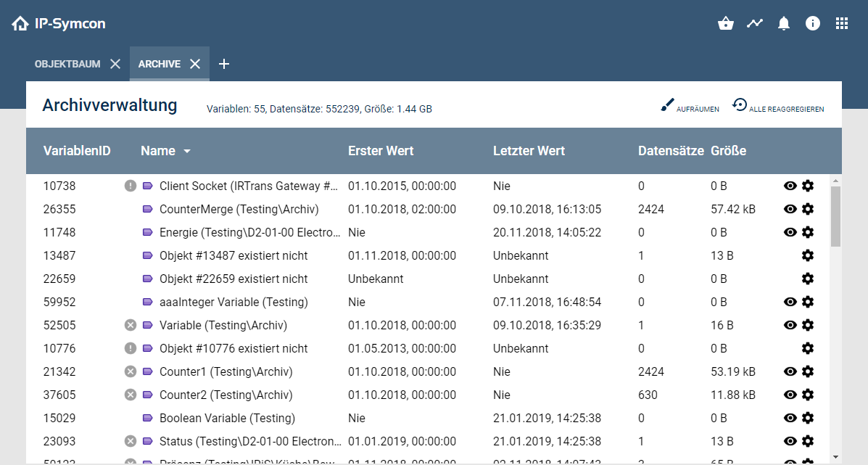Image resolution: width=868 pixels, height=465 pixels.
Task: Click the scroll down arrow of the list
Action: coord(835,456)
